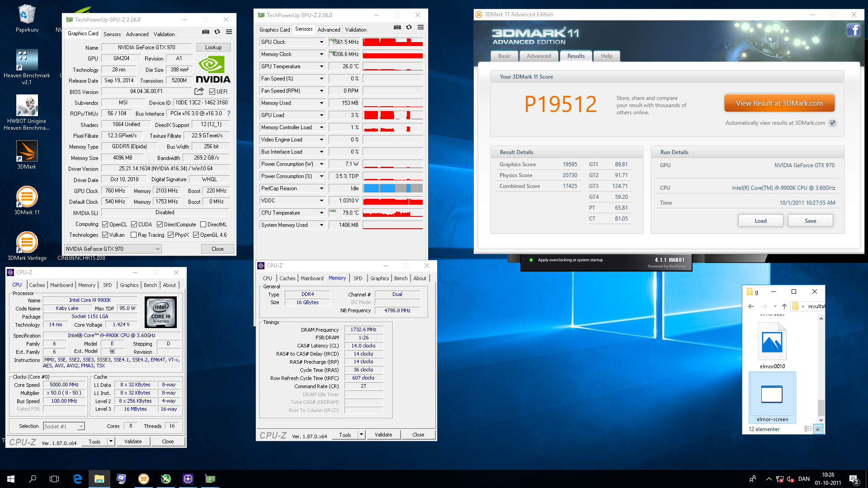Select elmor0010 image thumbnail

772,346
